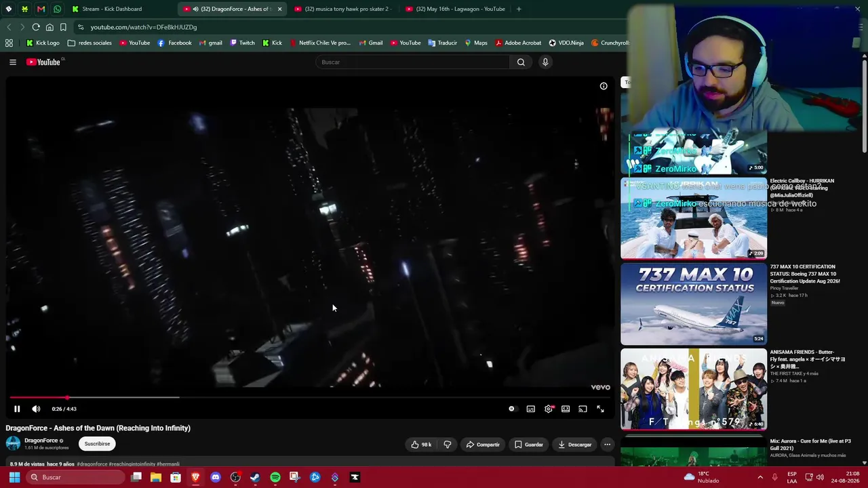
Task: Click the YouTube search magnifier button
Action: pyautogui.click(x=521, y=62)
